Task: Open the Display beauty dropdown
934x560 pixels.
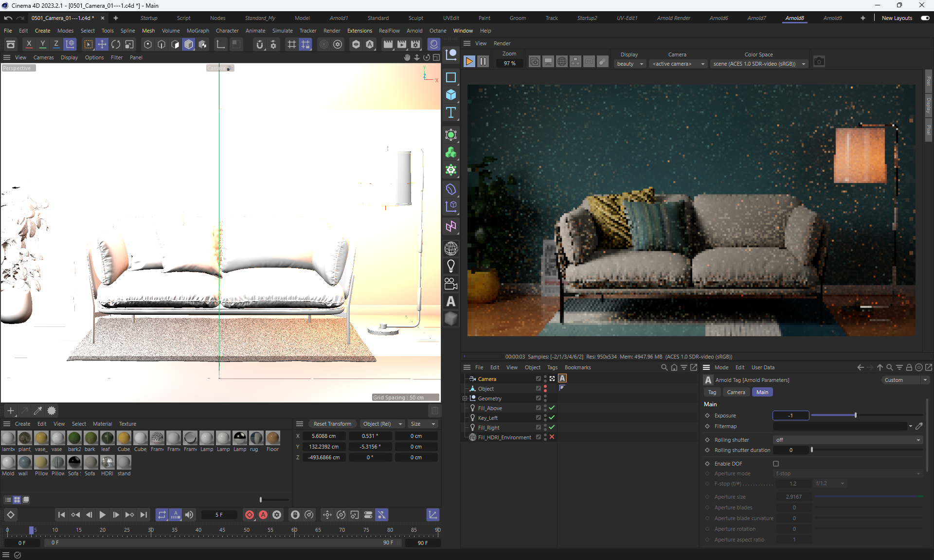Action: [x=630, y=64]
